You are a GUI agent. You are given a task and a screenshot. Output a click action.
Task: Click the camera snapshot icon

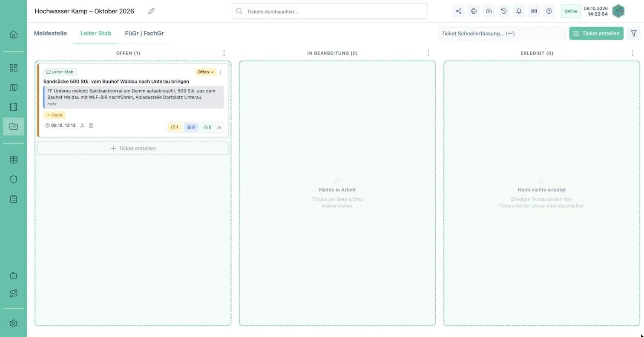(489, 12)
